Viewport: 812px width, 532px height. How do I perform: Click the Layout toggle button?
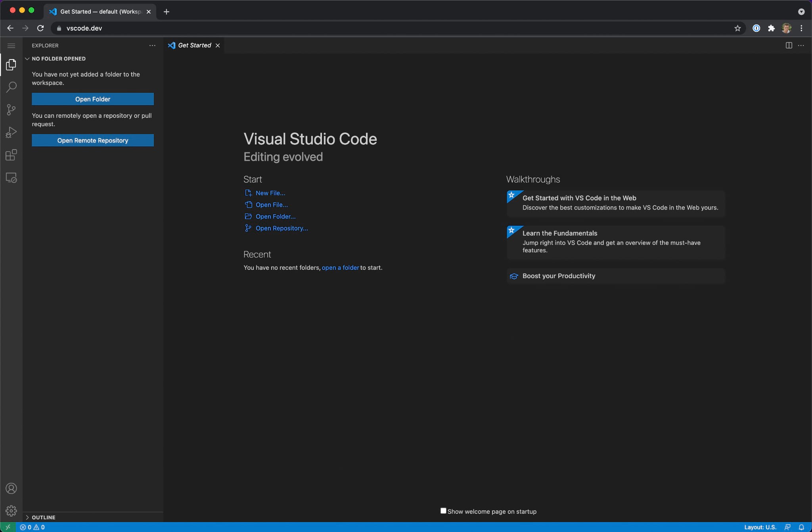click(789, 44)
